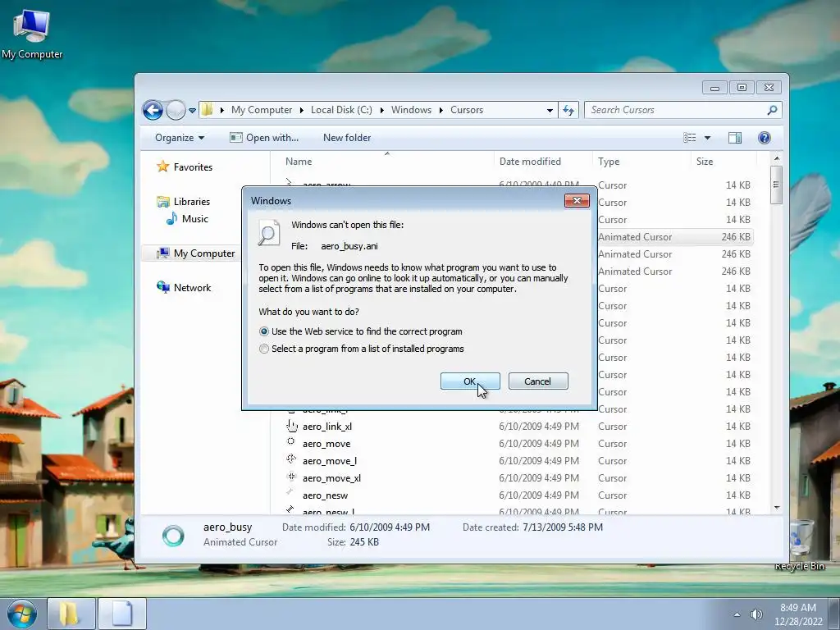Click the blue Help icon
The image size is (840, 630).
[x=765, y=138]
